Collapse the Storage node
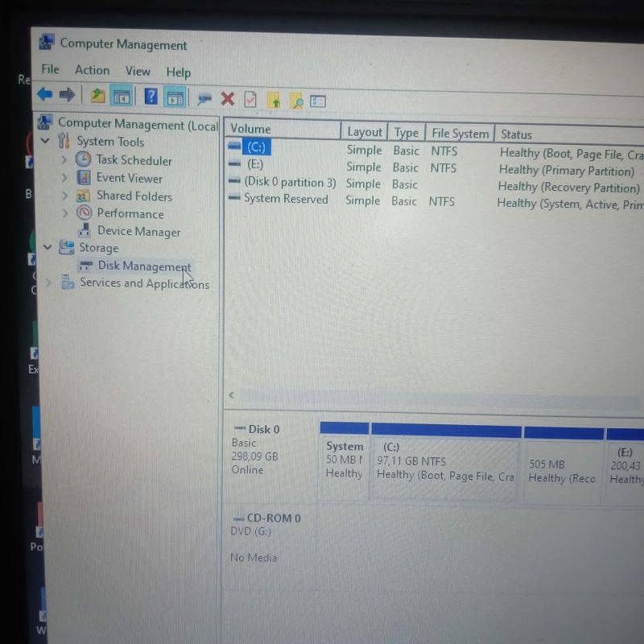 coord(47,247)
